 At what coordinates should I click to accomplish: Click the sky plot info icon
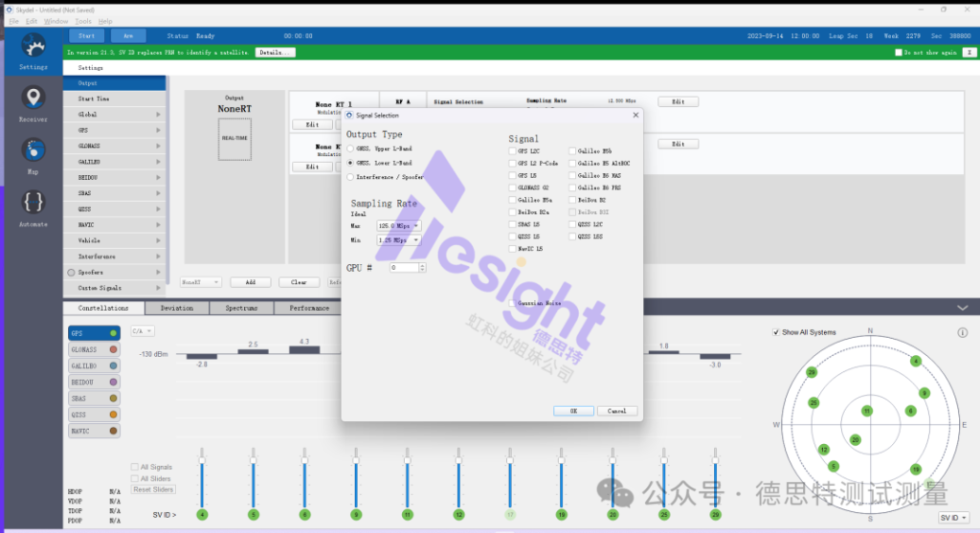tap(963, 332)
